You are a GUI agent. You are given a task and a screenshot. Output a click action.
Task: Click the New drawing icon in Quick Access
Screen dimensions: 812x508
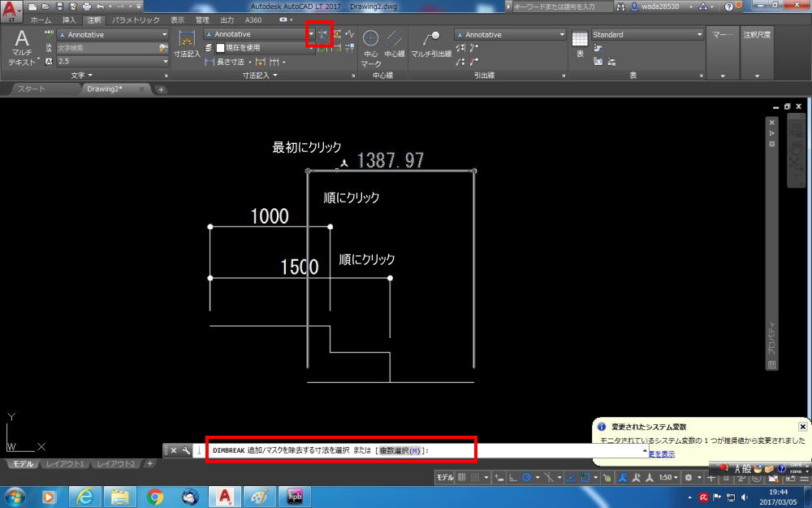(32, 7)
